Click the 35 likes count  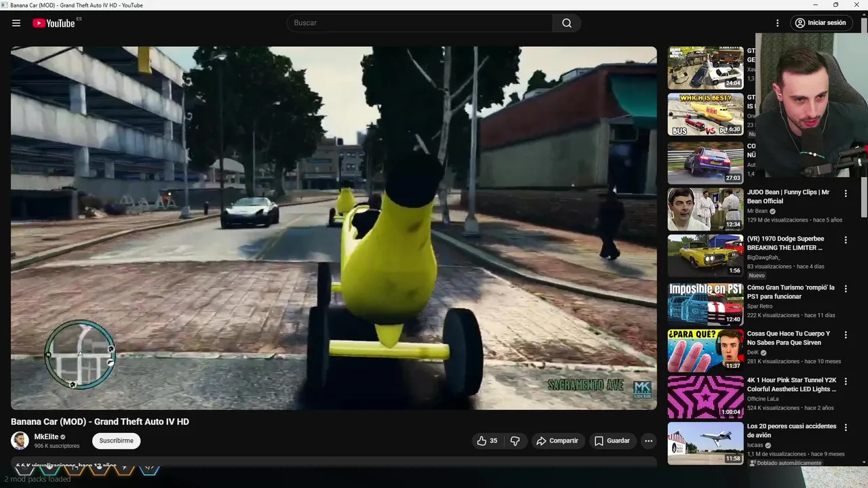494,441
